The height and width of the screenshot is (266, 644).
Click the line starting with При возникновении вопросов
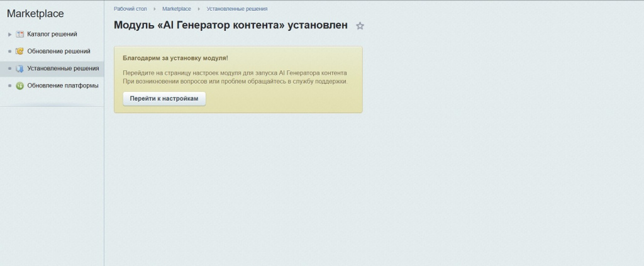[235, 81]
